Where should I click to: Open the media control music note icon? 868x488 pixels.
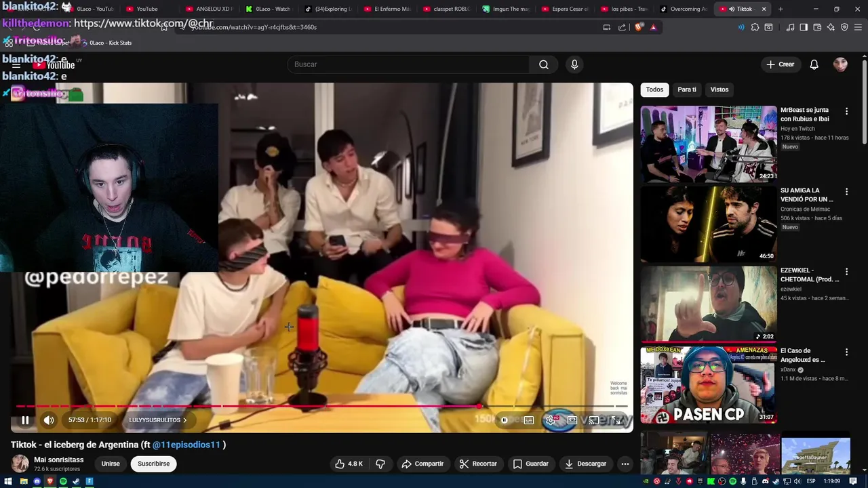790,27
